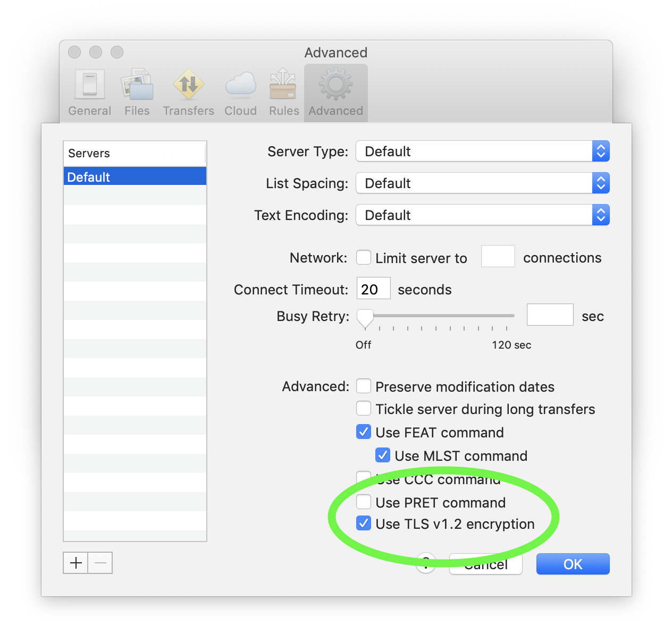Open the Text Encoding dropdown
The height and width of the screenshot is (625, 672).
(482, 215)
